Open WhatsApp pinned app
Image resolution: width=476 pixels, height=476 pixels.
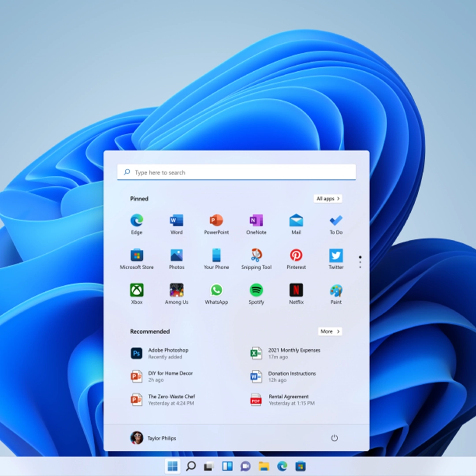pos(216,294)
